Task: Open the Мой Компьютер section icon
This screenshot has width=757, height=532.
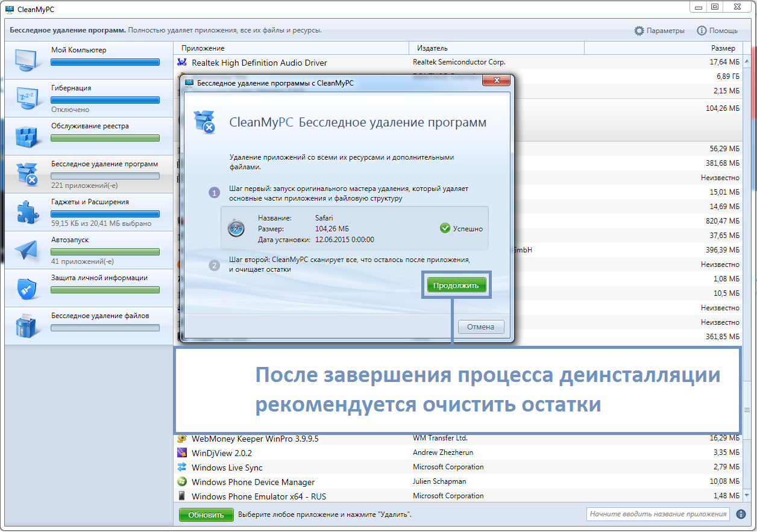Action: click(25, 60)
